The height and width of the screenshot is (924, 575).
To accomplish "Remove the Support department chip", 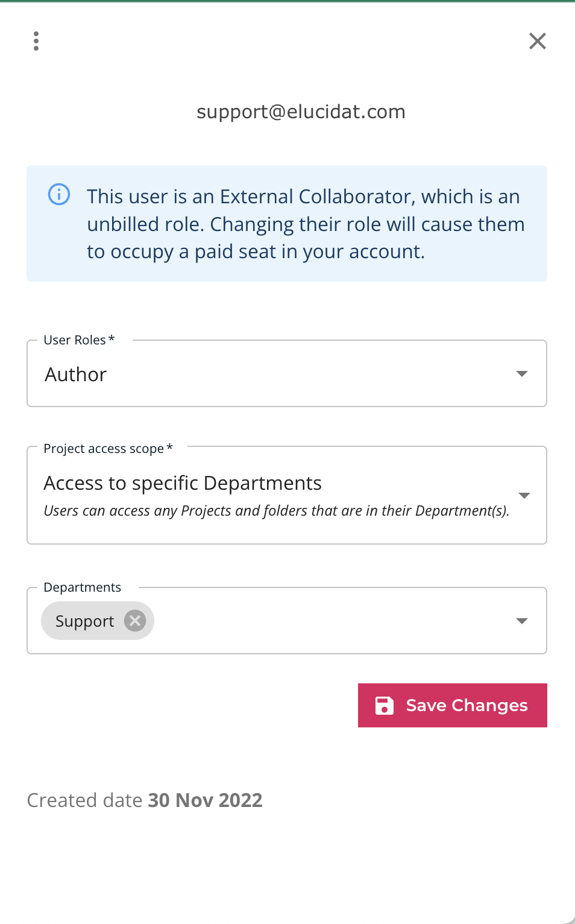I will [135, 621].
